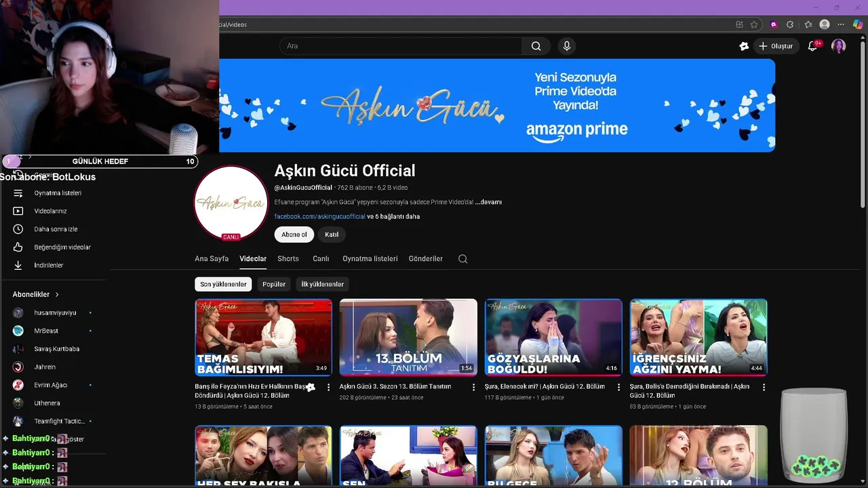Open video title Şura, Elenecek mi?

coord(545,386)
